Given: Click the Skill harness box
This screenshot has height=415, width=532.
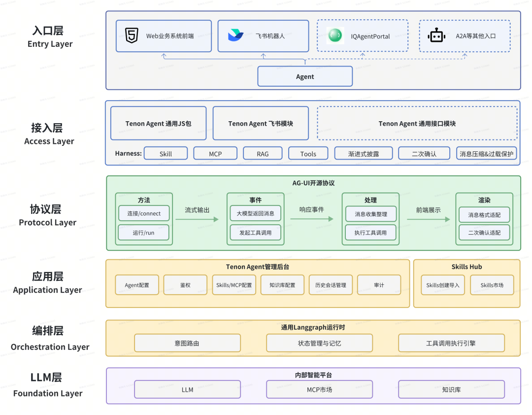Looking at the screenshot, I should pos(166,153).
